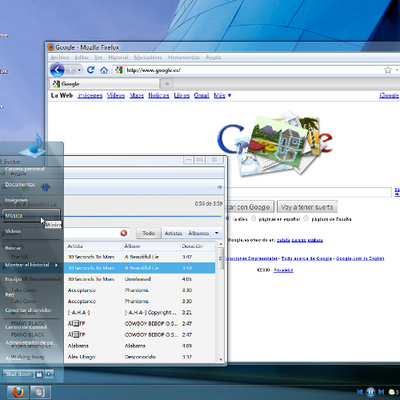Click the Shut down button
Viewport: 400px width, 400px height.
coord(19,374)
